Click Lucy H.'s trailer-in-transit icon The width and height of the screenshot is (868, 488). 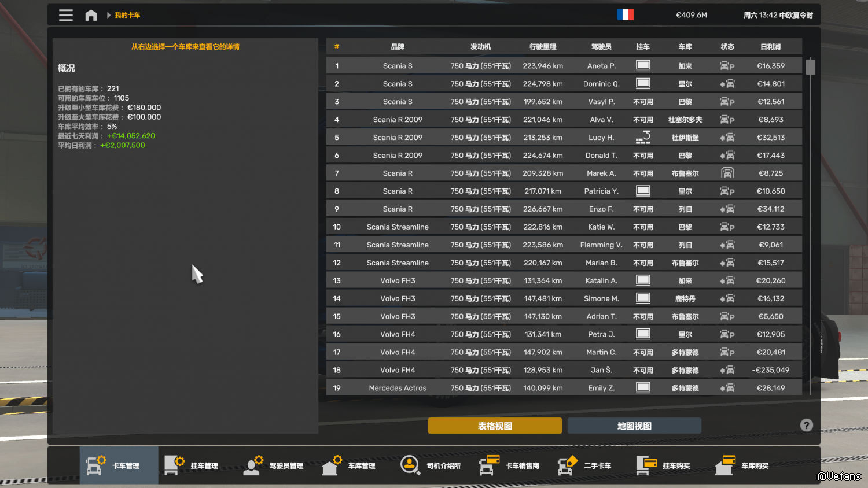[x=643, y=137]
